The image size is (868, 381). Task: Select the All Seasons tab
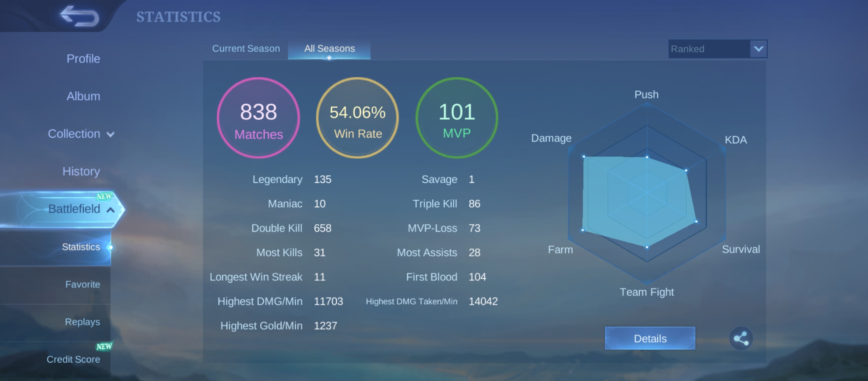point(329,49)
